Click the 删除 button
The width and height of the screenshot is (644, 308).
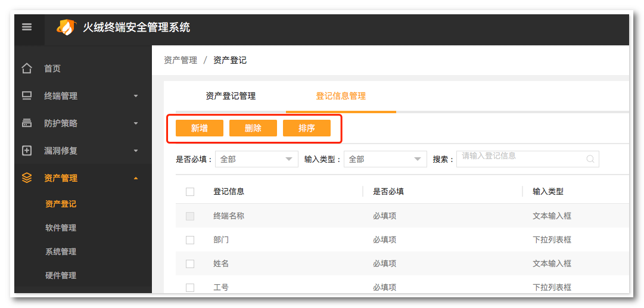pos(253,128)
